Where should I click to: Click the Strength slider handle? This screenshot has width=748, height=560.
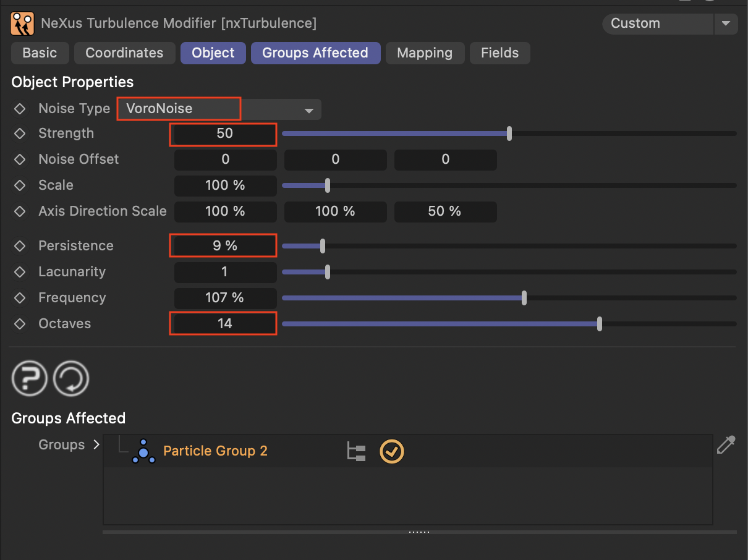pyautogui.click(x=509, y=134)
